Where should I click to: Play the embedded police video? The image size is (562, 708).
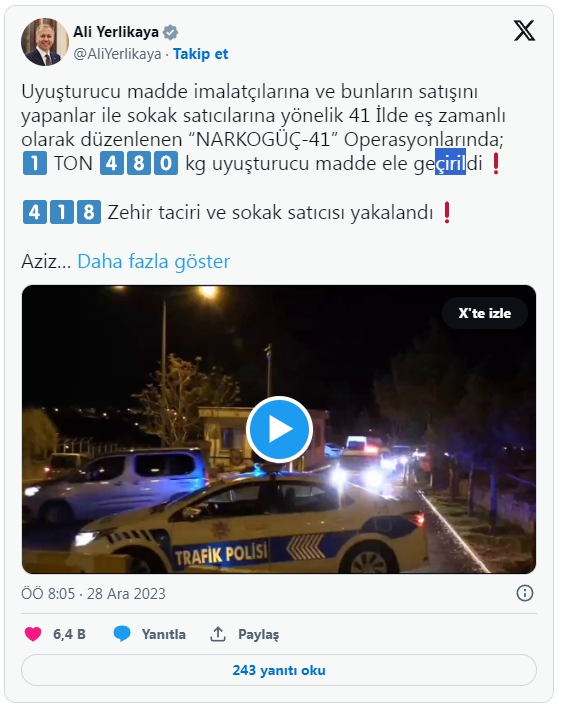pos(279,429)
